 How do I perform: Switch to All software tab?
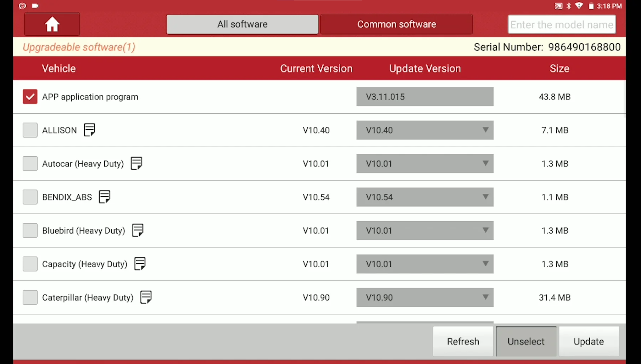[242, 24]
